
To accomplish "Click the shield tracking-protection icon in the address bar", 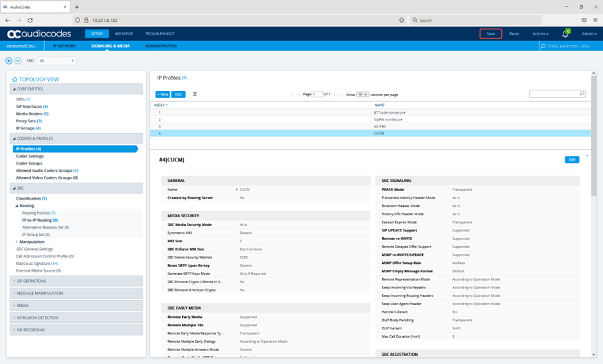I will click(x=78, y=20).
